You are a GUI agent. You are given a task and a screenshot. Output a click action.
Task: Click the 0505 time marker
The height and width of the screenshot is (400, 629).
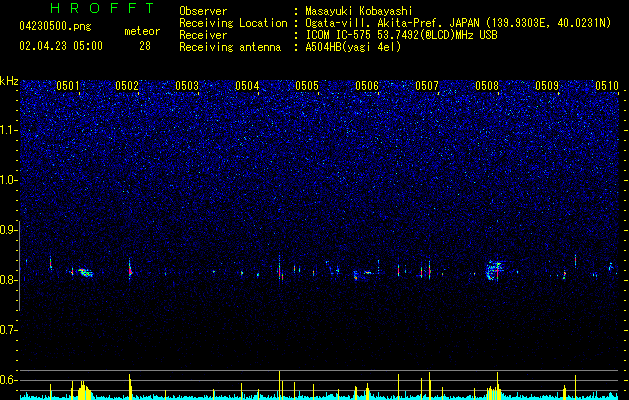tap(307, 85)
